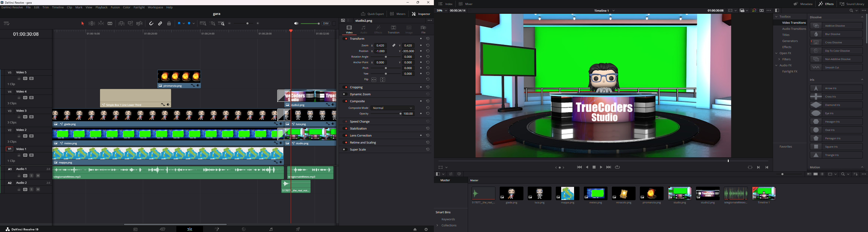868x232 pixels.
Task: Open the Fairlight menu
Action: point(139,7)
